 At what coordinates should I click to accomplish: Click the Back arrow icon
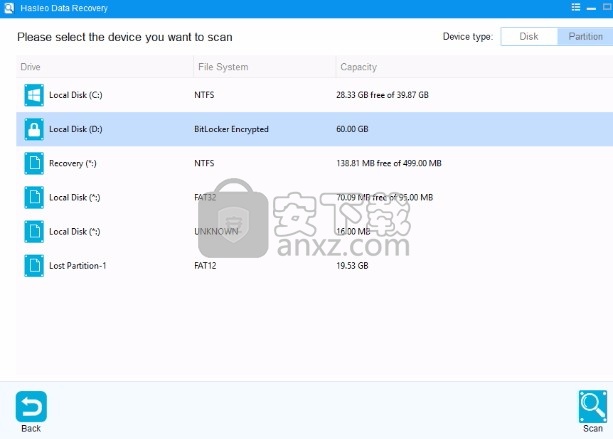pyautogui.click(x=31, y=407)
